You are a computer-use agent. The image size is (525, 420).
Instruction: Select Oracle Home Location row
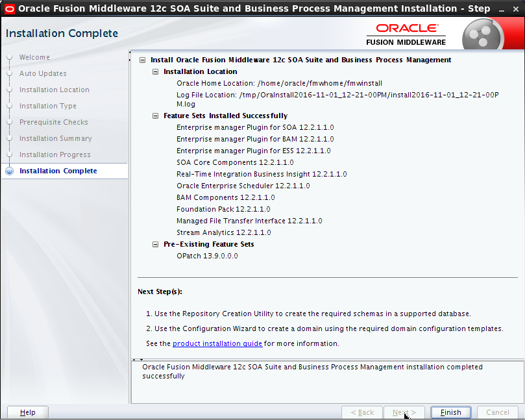[279, 83]
